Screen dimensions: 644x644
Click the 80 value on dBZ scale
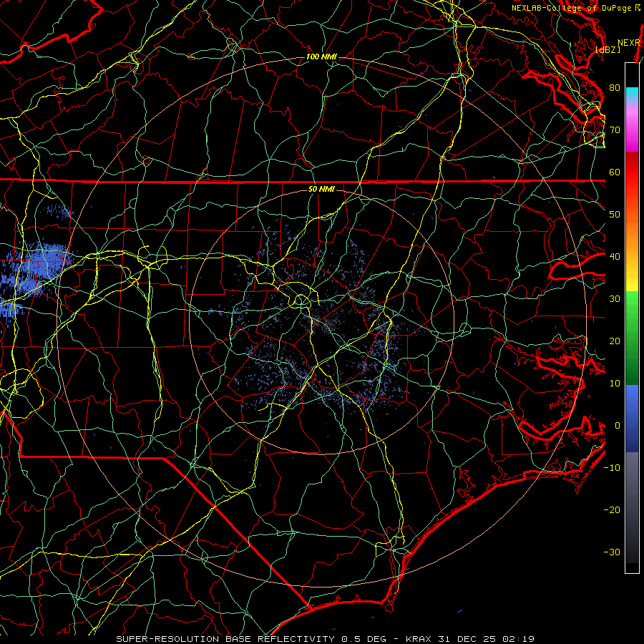pos(615,88)
